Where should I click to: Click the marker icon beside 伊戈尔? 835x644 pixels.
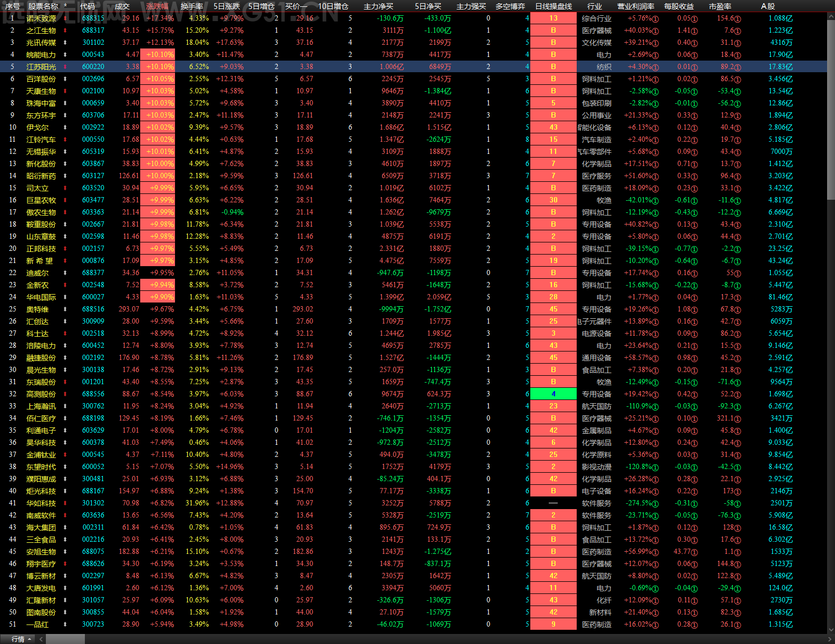[x=65, y=128]
